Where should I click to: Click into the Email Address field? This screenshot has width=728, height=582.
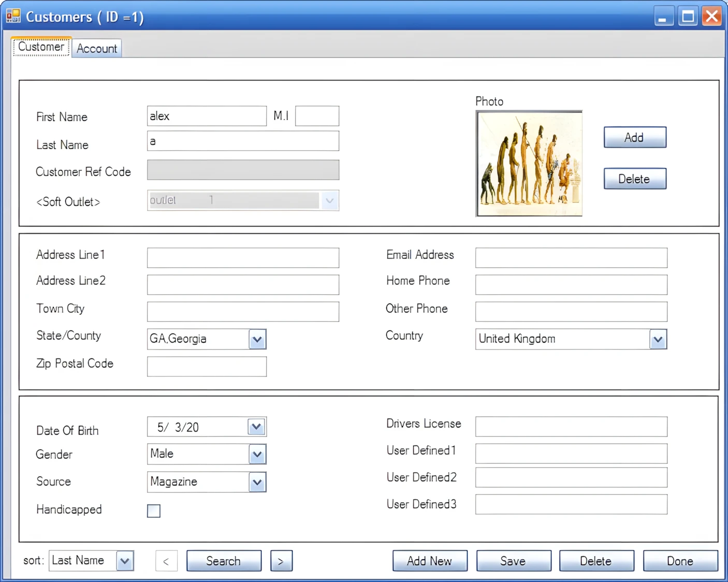coord(571,258)
